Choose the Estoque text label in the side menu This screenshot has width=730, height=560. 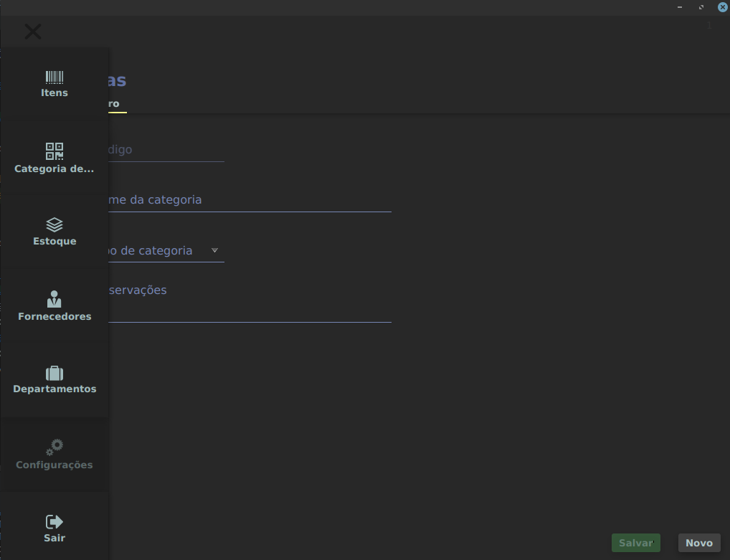[54, 242]
